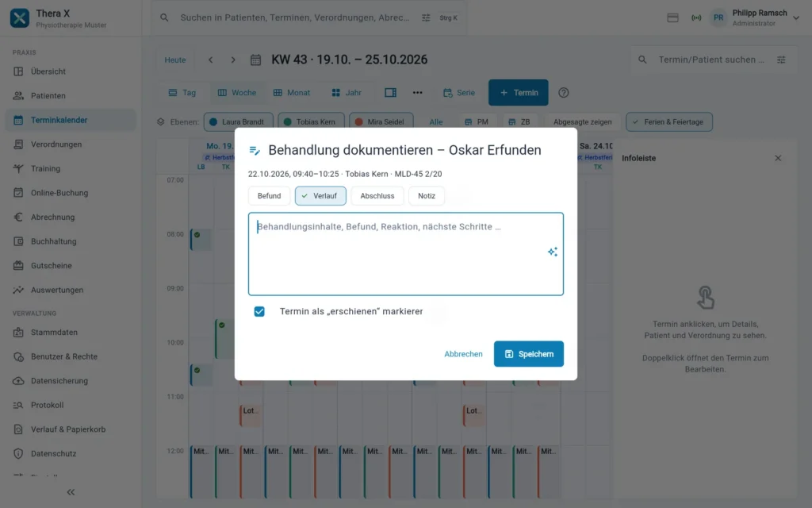The width and height of the screenshot is (812, 508).
Task: Toggle the Laura Brandt calendar layer
Action: (x=238, y=121)
